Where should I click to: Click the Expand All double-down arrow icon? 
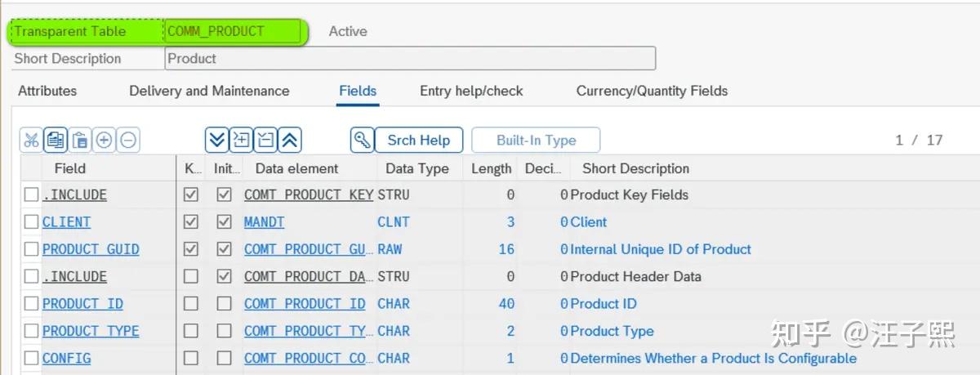tap(216, 141)
